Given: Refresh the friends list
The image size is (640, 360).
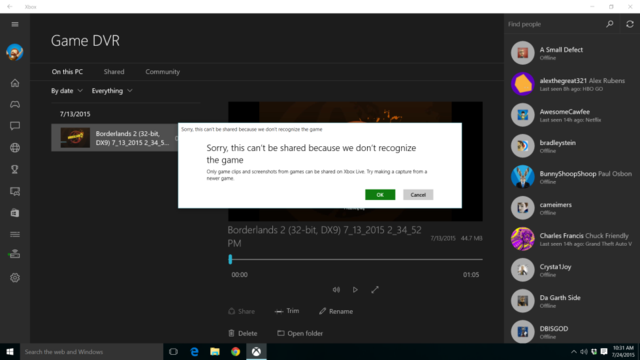Looking at the screenshot, I should pos(630,24).
